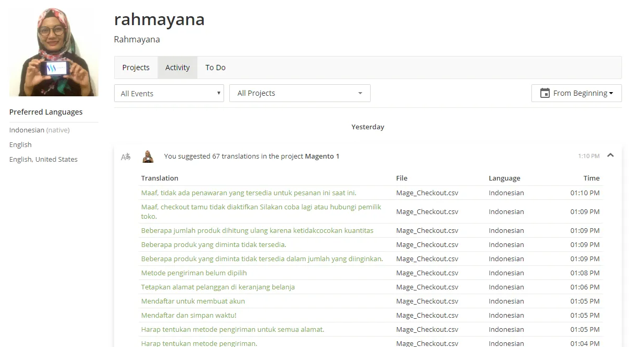Screen dimensions: 644x347
Task: Open translation 'Maaf, tidak ada penawaran yang tersedia'
Action: point(249,193)
